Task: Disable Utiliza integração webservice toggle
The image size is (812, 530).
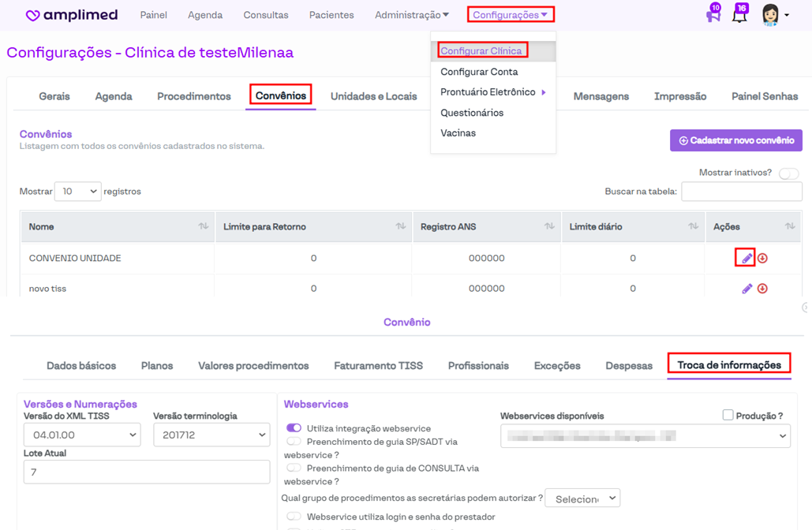Action: [294, 427]
